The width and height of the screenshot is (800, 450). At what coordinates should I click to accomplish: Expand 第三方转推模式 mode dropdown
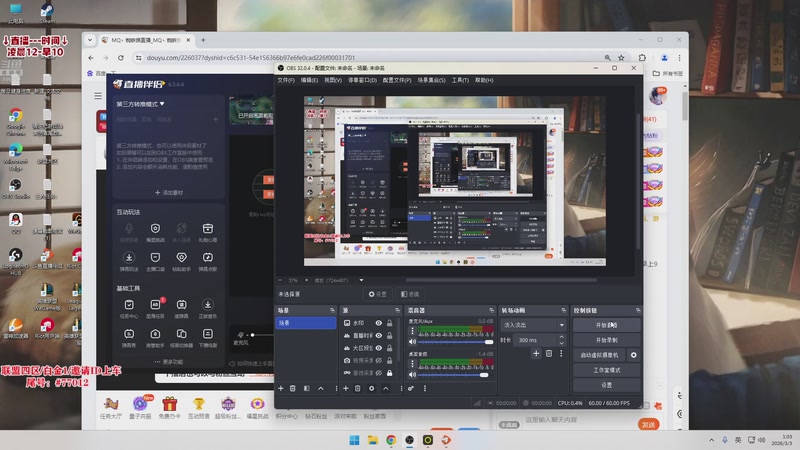pyautogui.click(x=140, y=104)
